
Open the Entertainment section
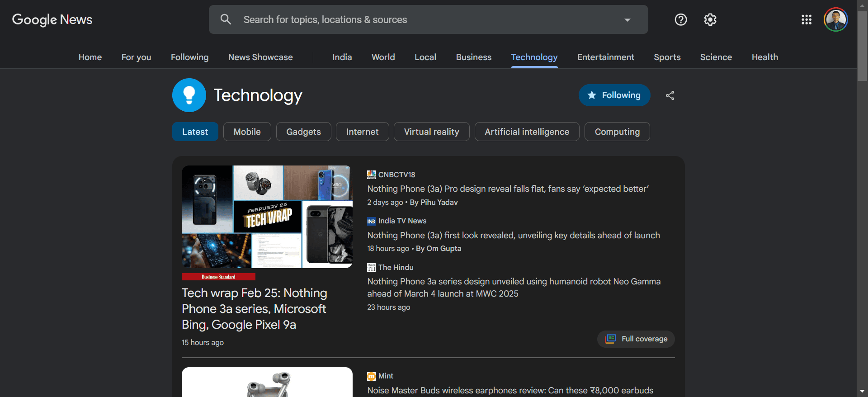pos(605,57)
